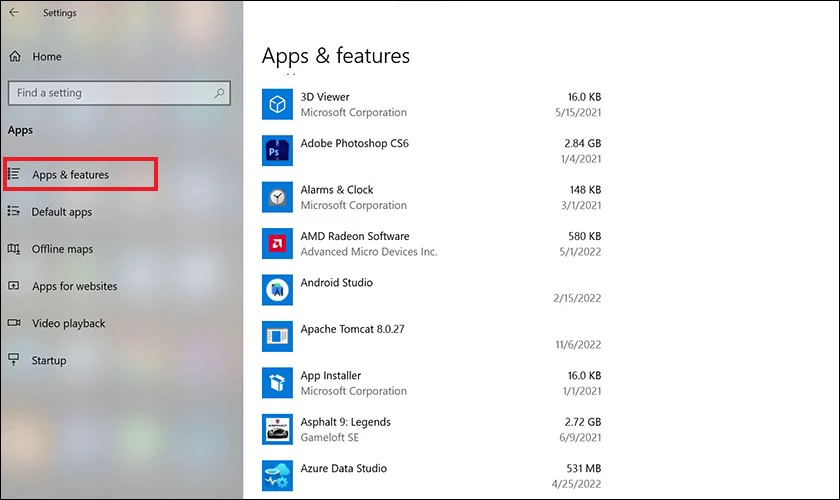The height and width of the screenshot is (500, 840).
Task: Click the Azure Data Studio icon
Action: (x=277, y=475)
